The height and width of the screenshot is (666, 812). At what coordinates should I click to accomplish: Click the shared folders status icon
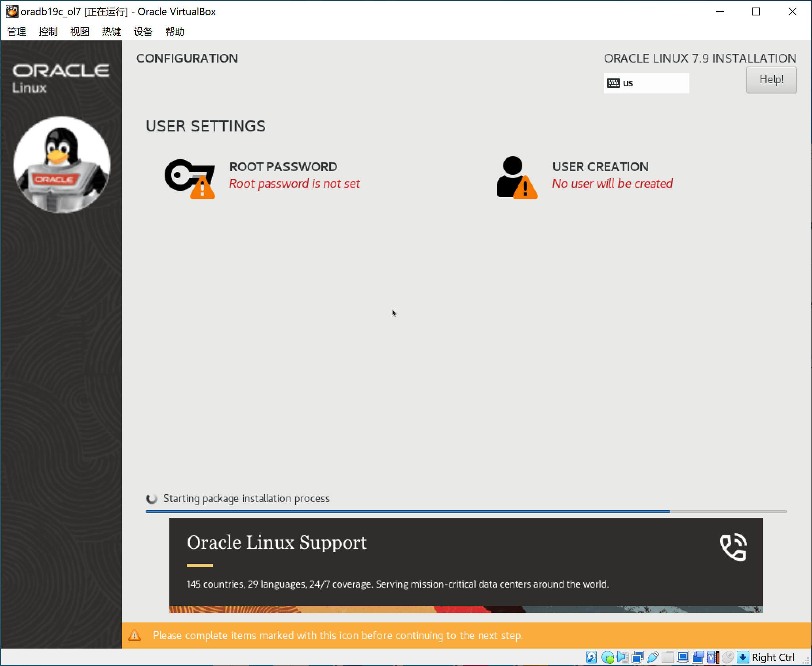click(668, 657)
